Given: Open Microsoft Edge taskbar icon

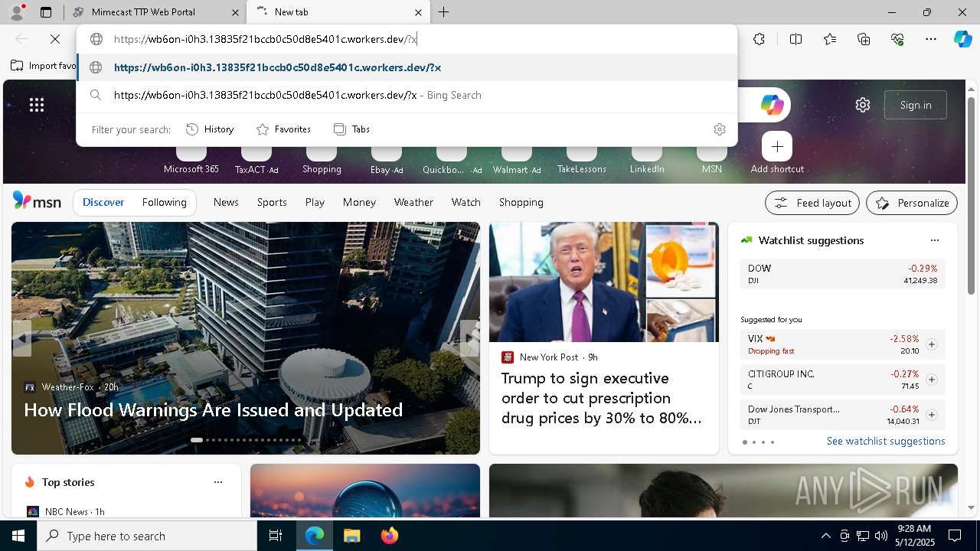Looking at the screenshot, I should [315, 536].
